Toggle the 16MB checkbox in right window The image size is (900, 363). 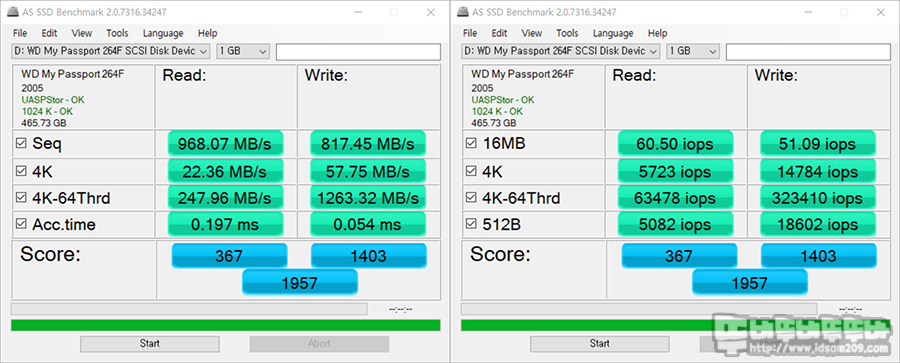pos(471,144)
